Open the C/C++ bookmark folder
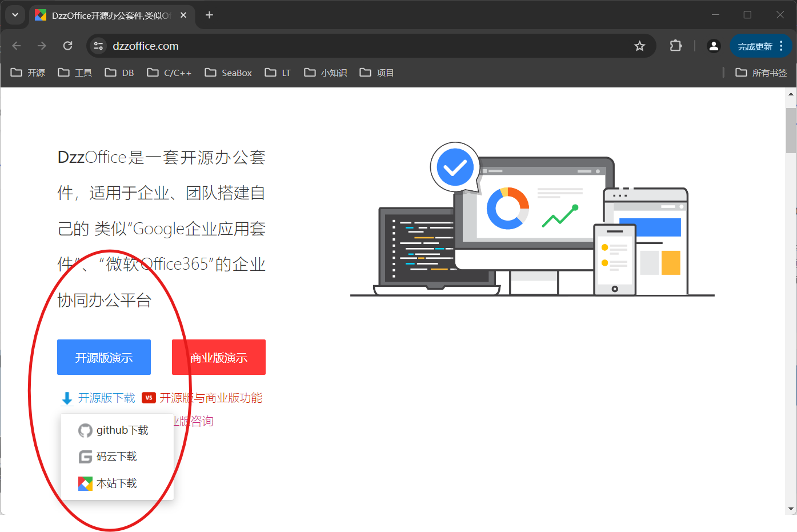Viewport: 797px width, 532px height. pyautogui.click(x=169, y=73)
